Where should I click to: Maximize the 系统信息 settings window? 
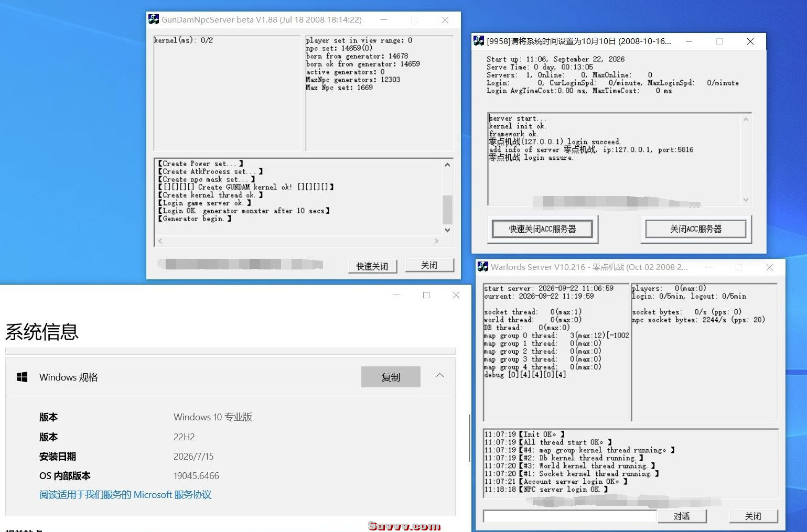[426, 295]
